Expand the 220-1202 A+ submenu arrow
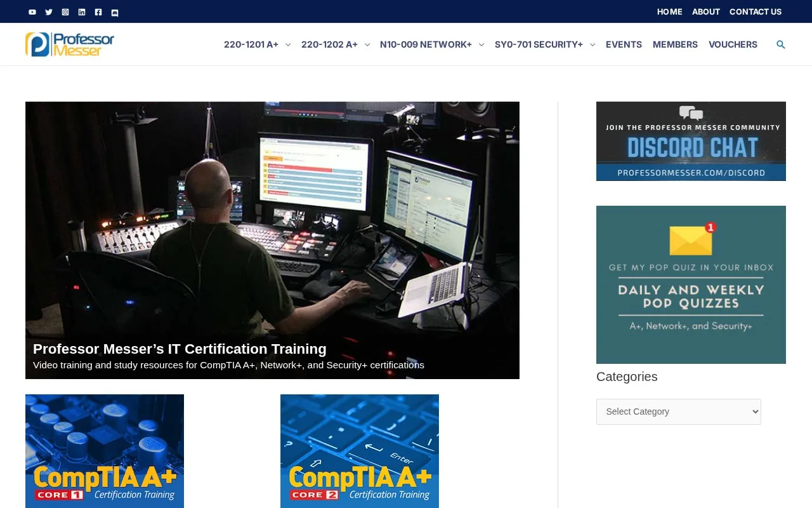Screen dimensions: 812x508 point(367,44)
